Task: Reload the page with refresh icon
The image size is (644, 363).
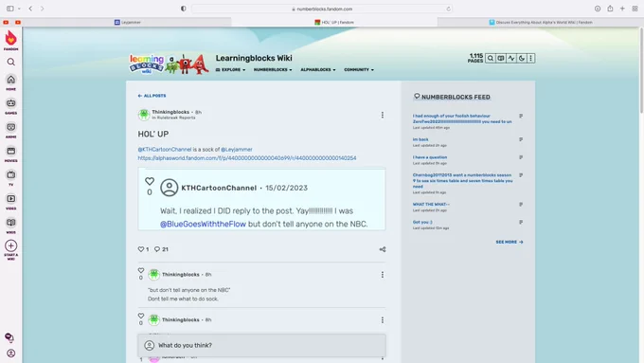Action: pyautogui.click(x=448, y=9)
